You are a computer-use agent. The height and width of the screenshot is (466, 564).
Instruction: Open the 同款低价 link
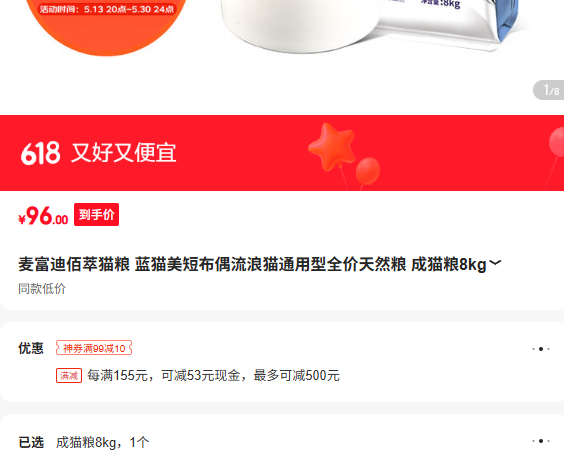(42, 289)
